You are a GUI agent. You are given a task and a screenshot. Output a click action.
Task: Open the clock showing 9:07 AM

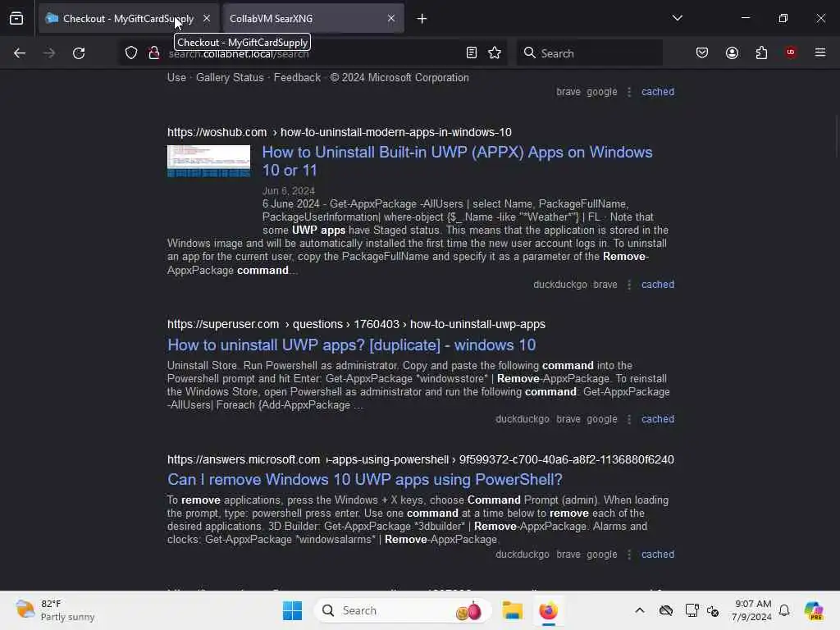pos(751,610)
